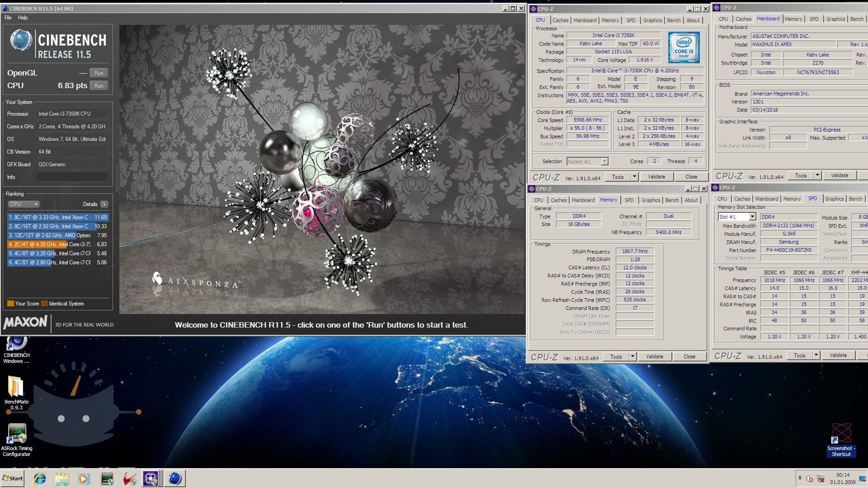
Task: Expand the Tools arrow in the CPU-Z Memory window
Action: click(632, 357)
